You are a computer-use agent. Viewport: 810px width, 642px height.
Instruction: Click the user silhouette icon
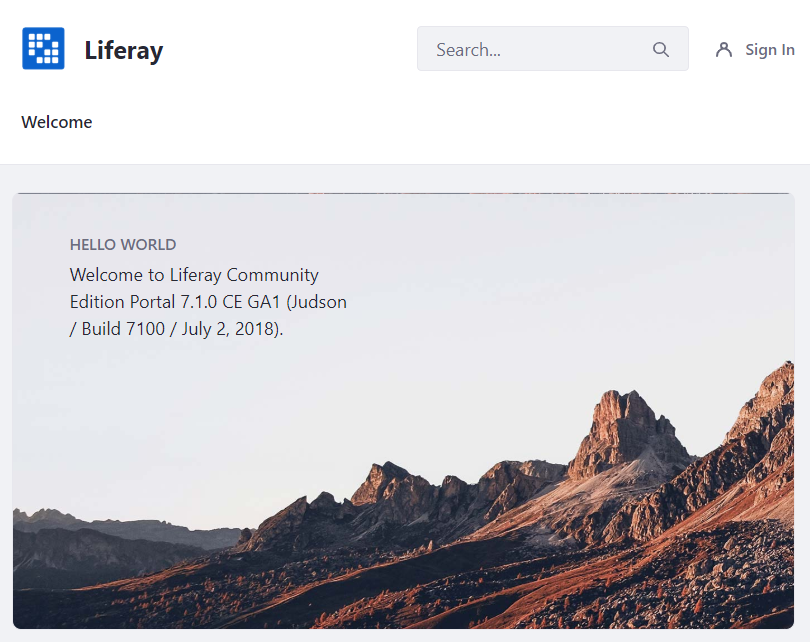coord(724,50)
